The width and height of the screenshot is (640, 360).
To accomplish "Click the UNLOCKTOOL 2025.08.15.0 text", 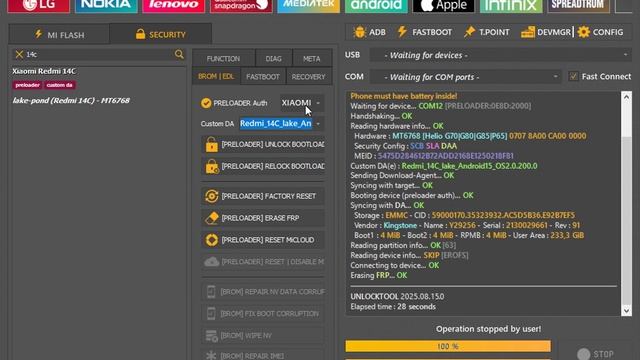I will (x=397, y=296).
